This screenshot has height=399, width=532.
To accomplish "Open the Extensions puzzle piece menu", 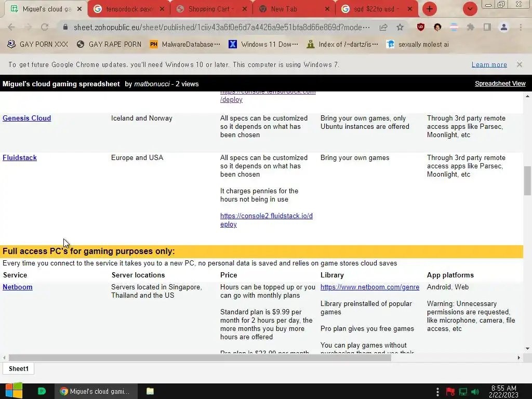I will (x=471, y=27).
